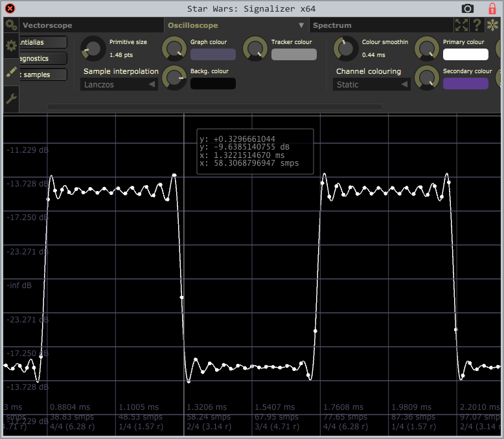Image resolution: width=504 pixels, height=439 pixels.
Task: Click the 58.24 smps axis label
Action: coord(209,417)
